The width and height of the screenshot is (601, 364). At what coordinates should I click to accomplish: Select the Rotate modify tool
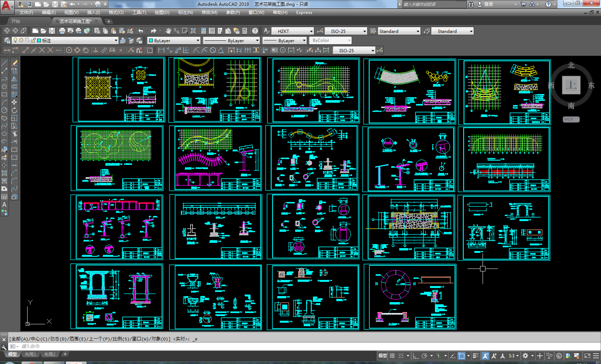[14, 110]
